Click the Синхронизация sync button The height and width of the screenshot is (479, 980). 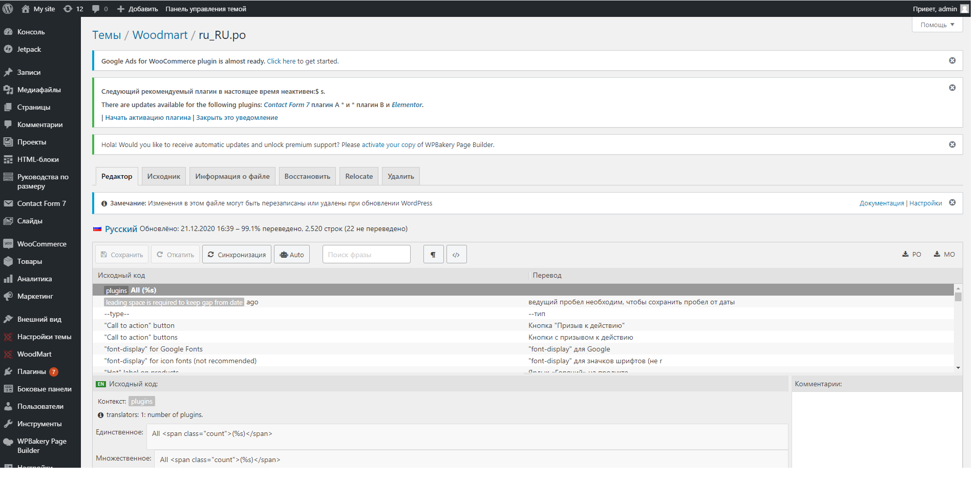point(237,255)
